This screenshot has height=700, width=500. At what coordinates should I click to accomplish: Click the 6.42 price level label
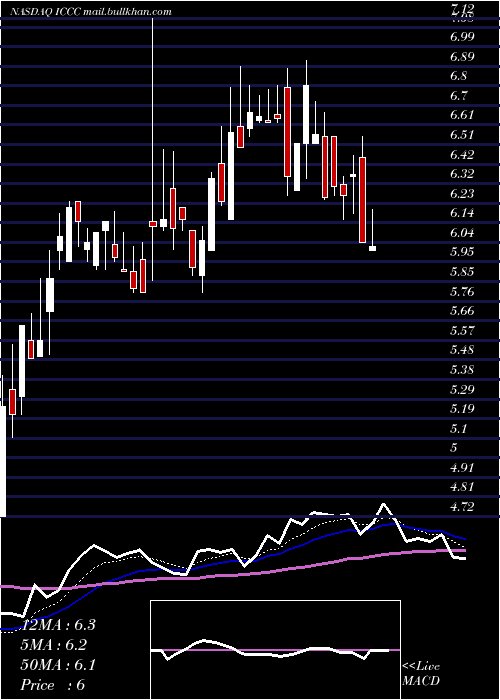(463, 155)
